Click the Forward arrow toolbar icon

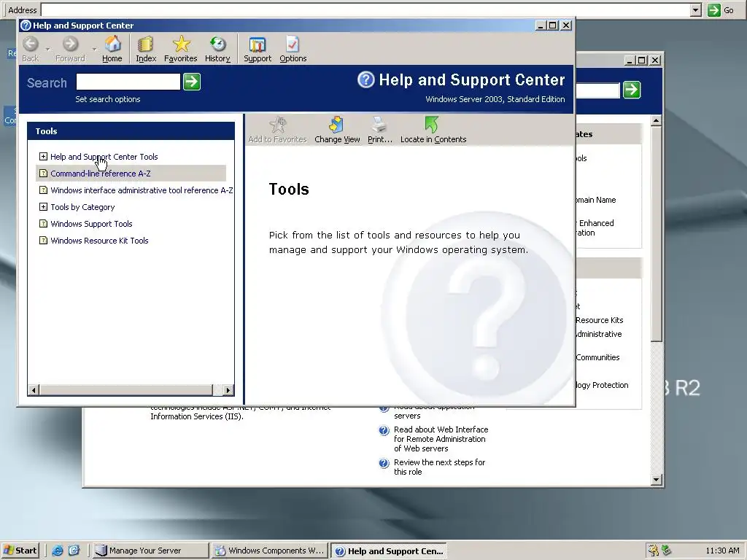pyautogui.click(x=70, y=44)
